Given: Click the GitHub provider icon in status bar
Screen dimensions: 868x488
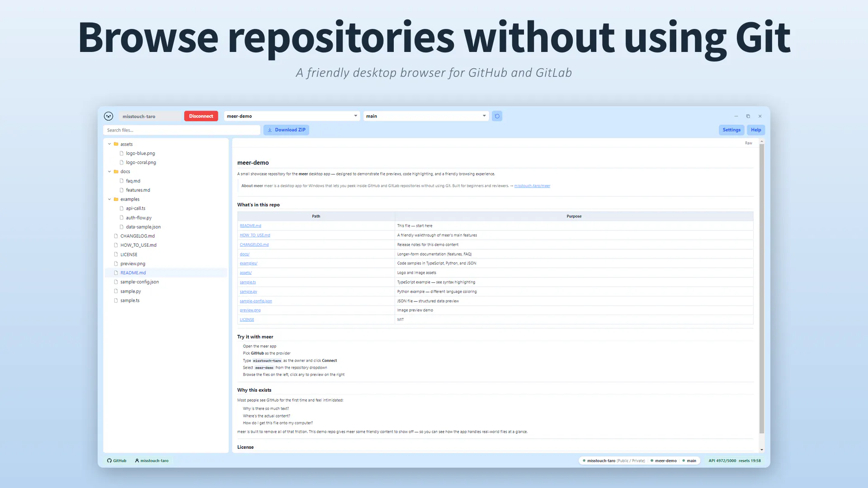Looking at the screenshot, I should (109, 461).
